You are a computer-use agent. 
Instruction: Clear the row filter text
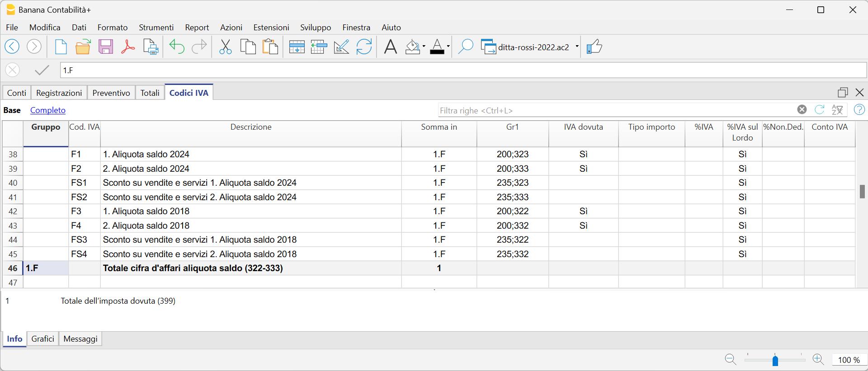(x=802, y=110)
